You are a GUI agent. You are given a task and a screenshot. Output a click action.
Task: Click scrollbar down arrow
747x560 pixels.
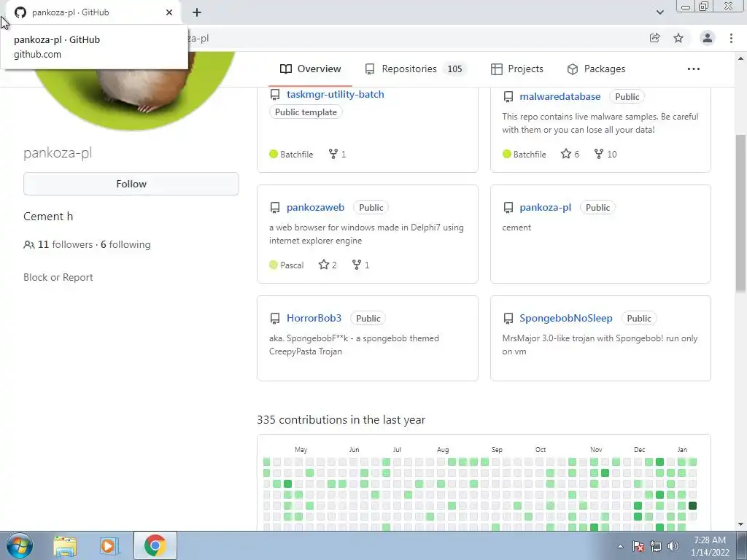point(741,524)
